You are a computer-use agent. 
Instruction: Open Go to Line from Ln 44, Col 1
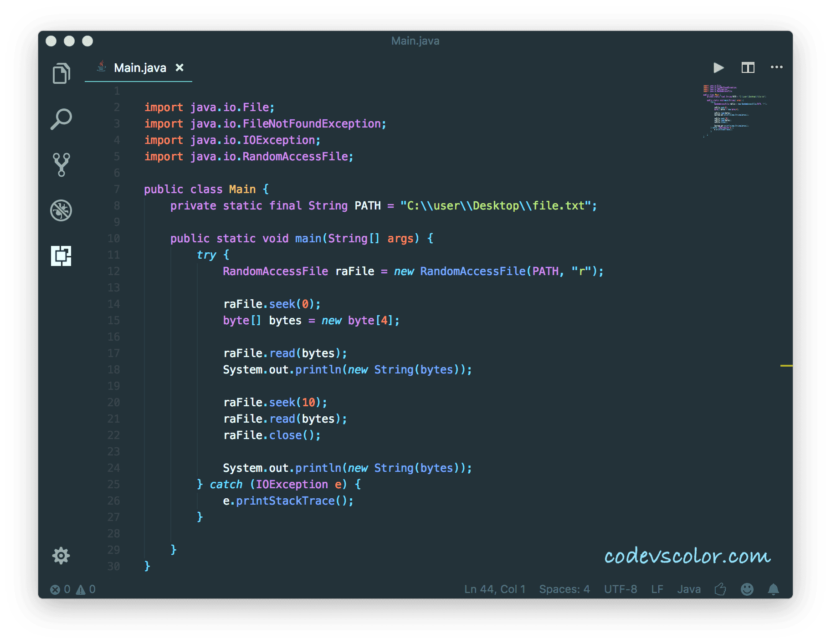494,589
